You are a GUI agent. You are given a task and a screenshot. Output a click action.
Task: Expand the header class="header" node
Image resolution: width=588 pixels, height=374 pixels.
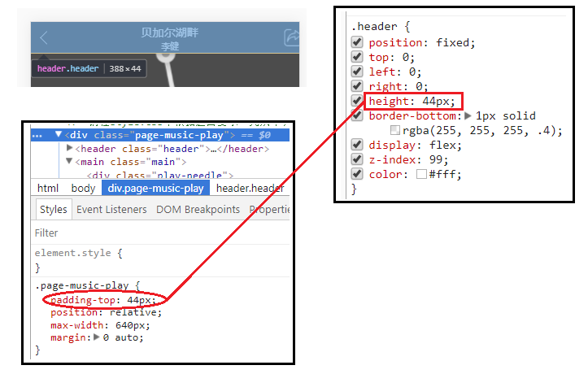[x=69, y=149]
